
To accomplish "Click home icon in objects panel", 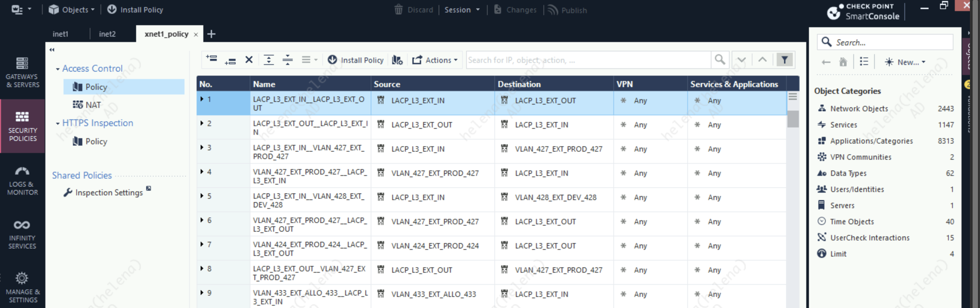I will pos(843,62).
